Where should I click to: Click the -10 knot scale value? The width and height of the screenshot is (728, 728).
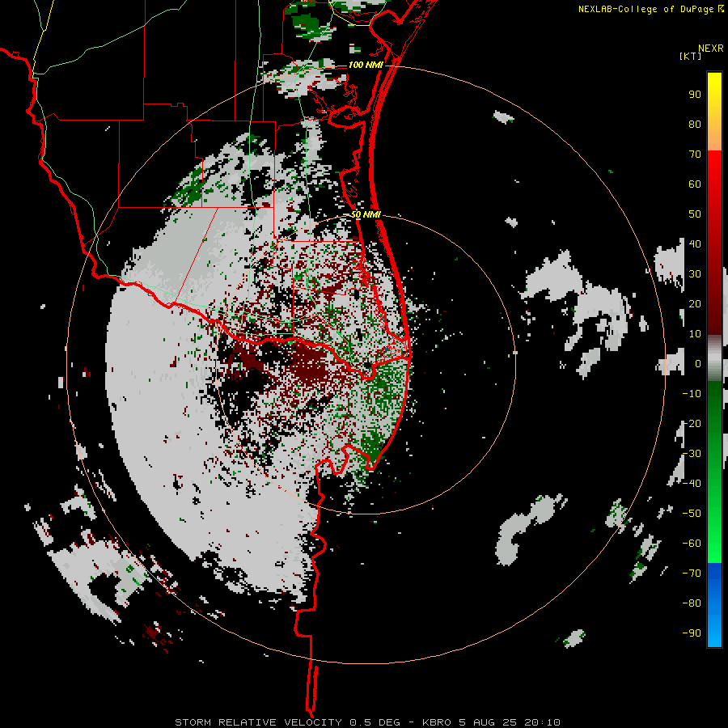coord(692,394)
